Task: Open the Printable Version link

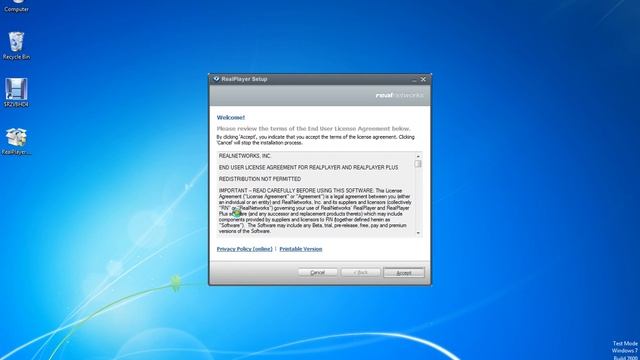Action: (x=301, y=249)
